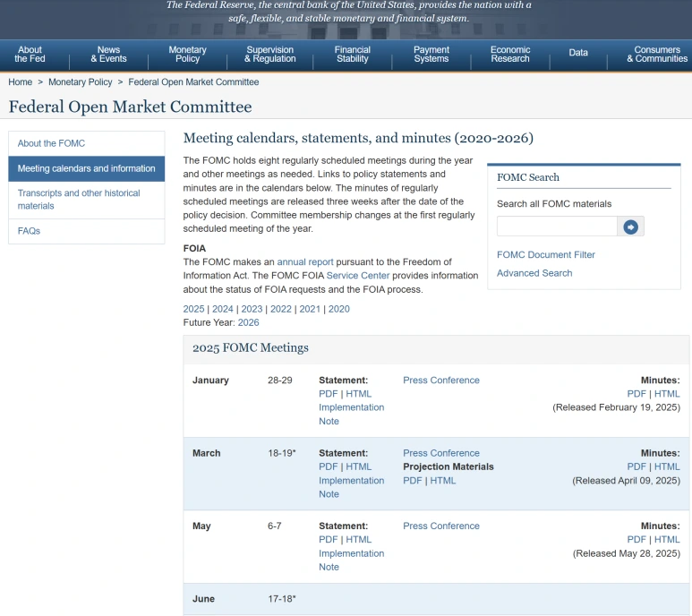Open March statement PDF
692x616 pixels.
(x=328, y=466)
